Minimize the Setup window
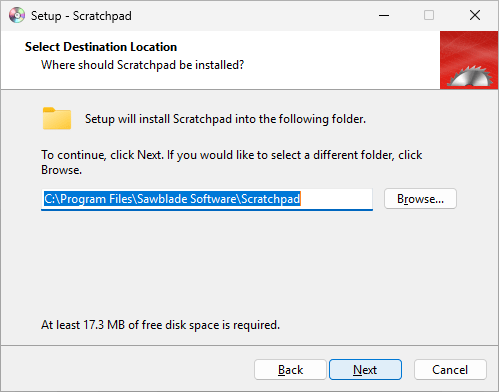This screenshot has width=499, height=392. [384, 15]
